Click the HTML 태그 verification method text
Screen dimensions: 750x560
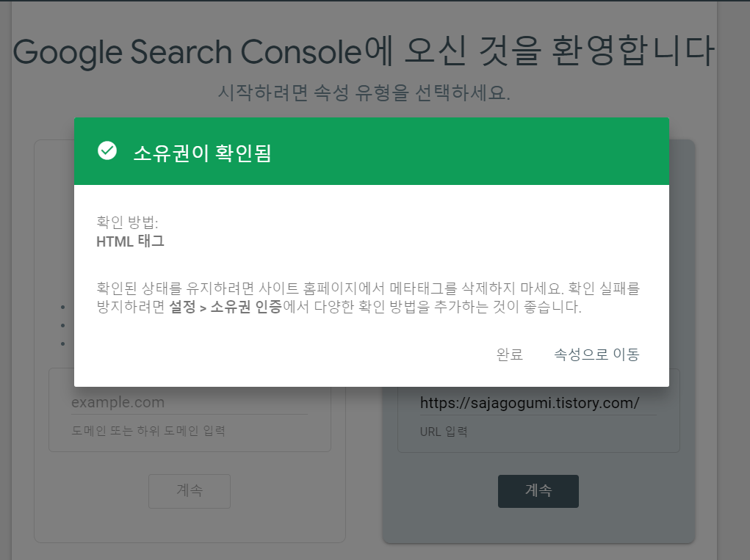pos(130,241)
